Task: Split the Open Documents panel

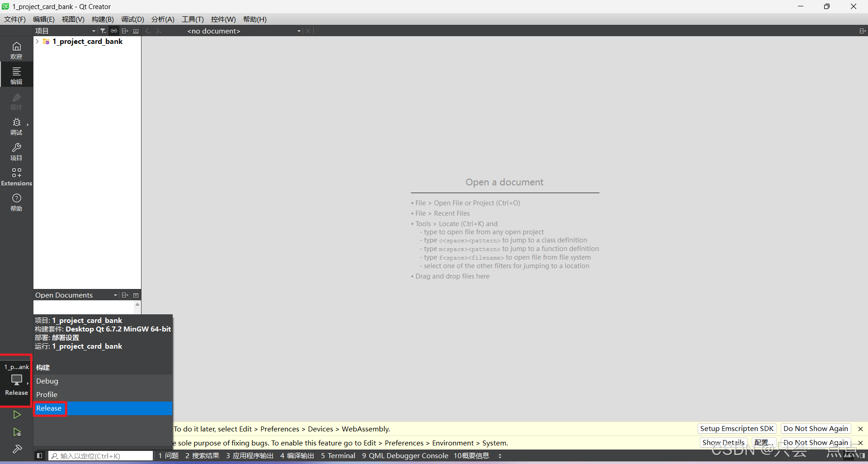Action: coord(125,295)
